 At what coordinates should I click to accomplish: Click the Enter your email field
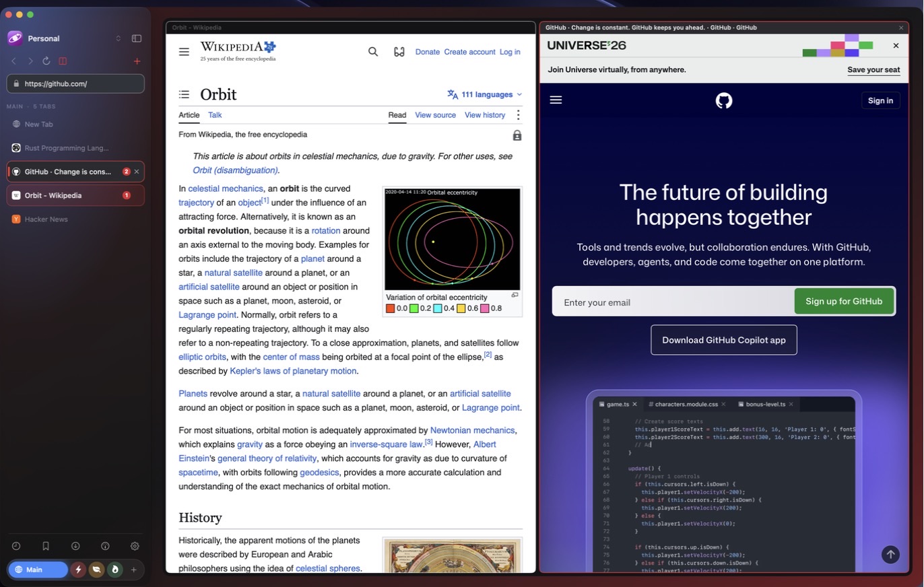[673, 302]
